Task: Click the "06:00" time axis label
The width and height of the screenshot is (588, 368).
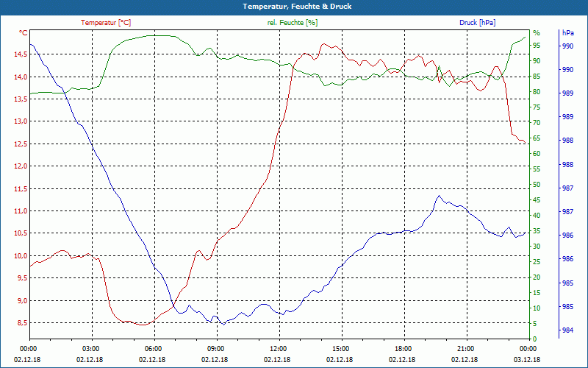Action: coord(152,348)
